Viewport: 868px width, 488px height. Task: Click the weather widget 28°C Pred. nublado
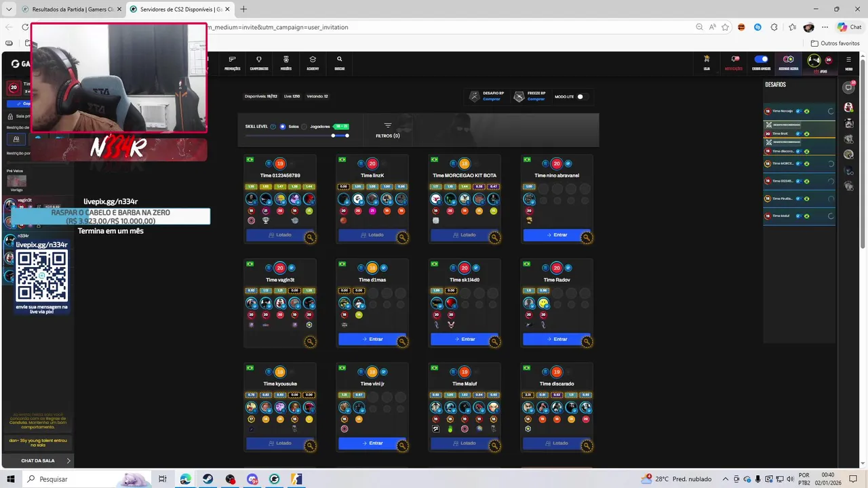675,479
